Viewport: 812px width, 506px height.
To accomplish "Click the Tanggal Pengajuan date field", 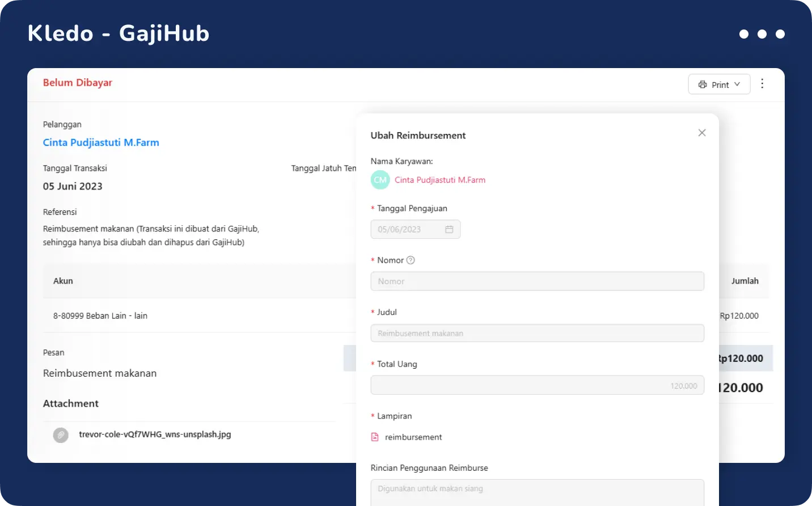I will coord(416,229).
